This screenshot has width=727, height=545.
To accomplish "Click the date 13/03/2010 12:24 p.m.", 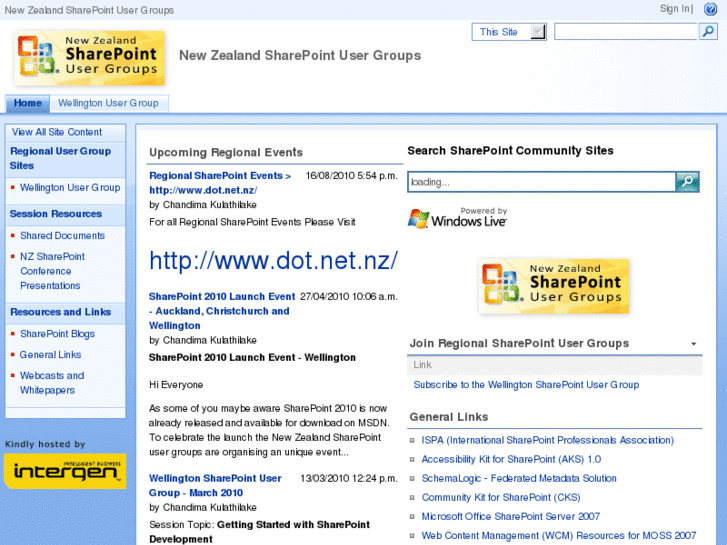I will point(349,478).
